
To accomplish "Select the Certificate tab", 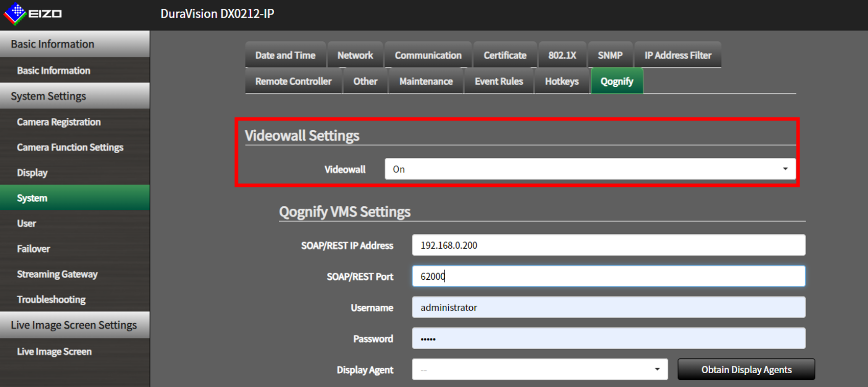I will 505,55.
